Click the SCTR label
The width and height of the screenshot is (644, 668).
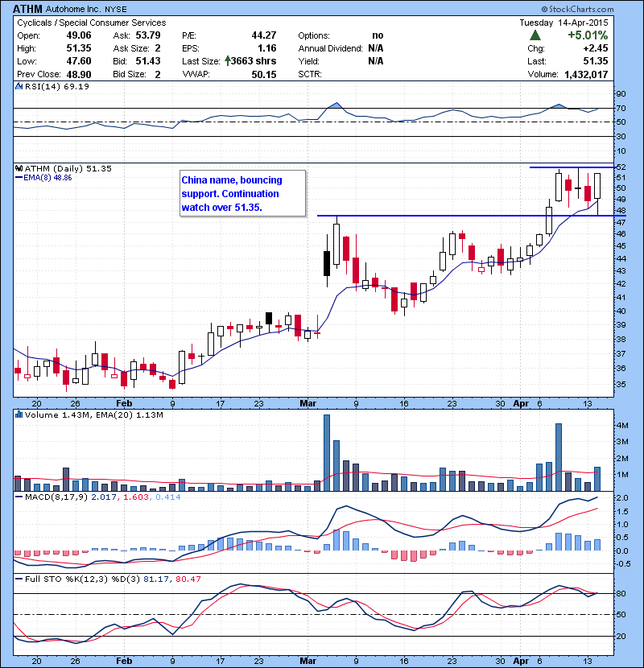click(x=310, y=74)
